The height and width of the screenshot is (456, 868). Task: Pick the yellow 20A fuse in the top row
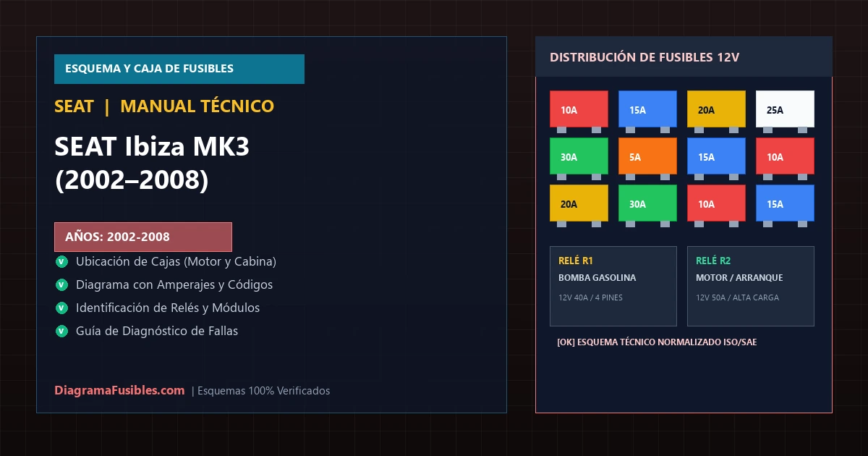(716, 109)
